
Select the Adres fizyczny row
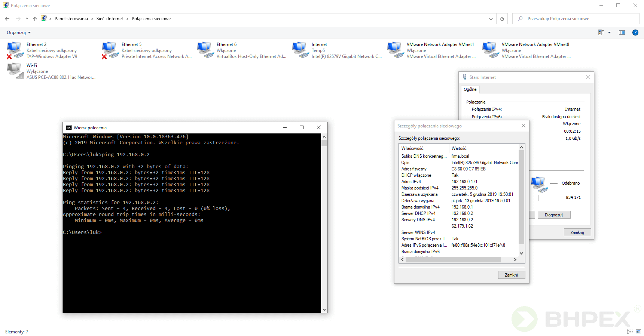pyautogui.click(x=459, y=169)
